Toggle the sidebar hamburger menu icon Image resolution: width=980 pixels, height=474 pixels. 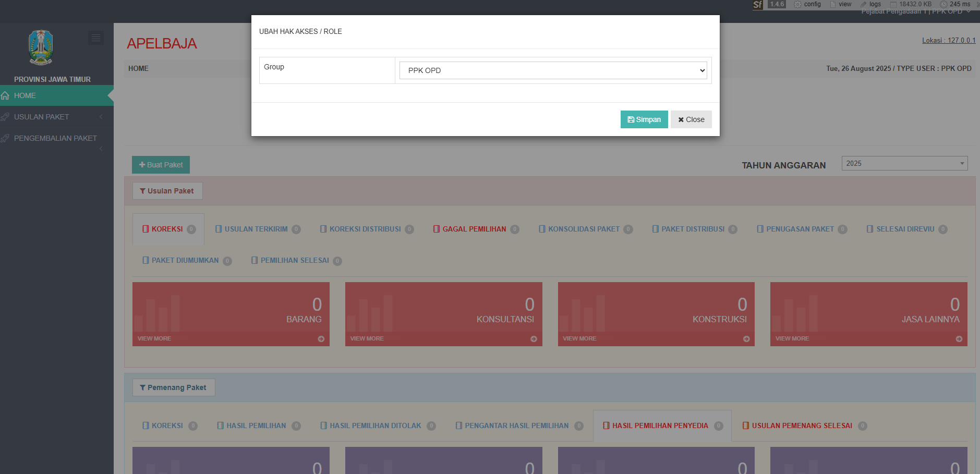pos(95,38)
